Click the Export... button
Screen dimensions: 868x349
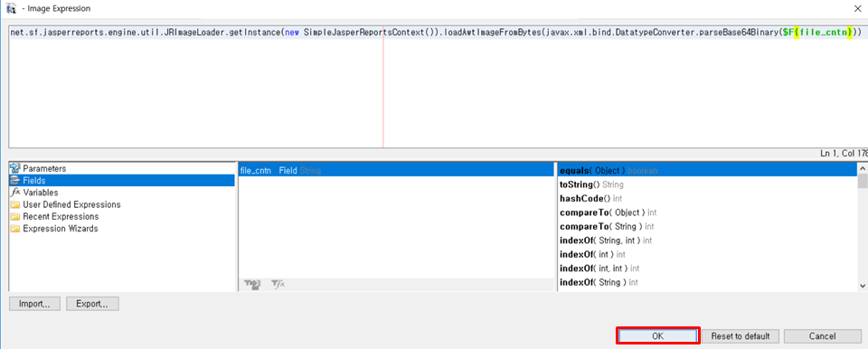(92, 304)
